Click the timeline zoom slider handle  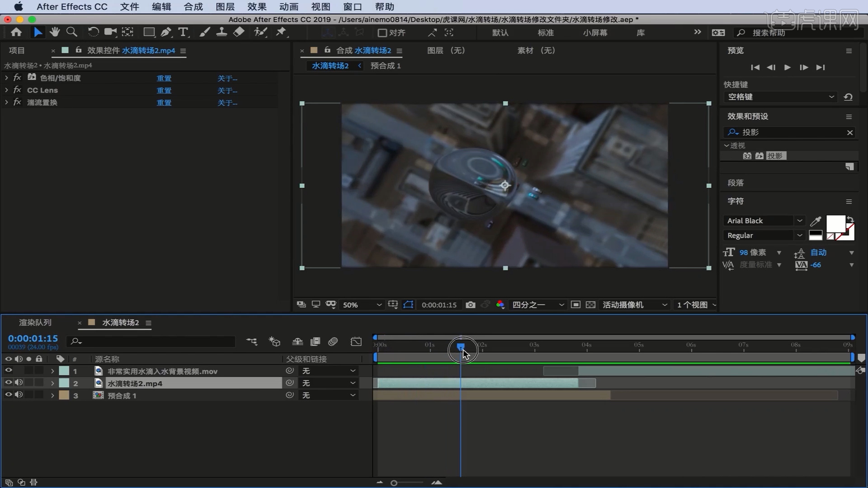coord(394,483)
